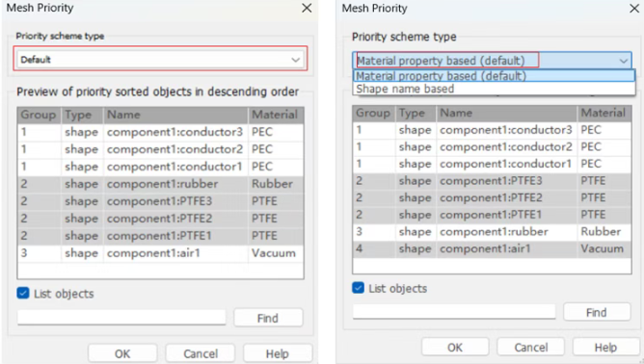Click the Vacuum material cell in right table

(x=604, y=248)
